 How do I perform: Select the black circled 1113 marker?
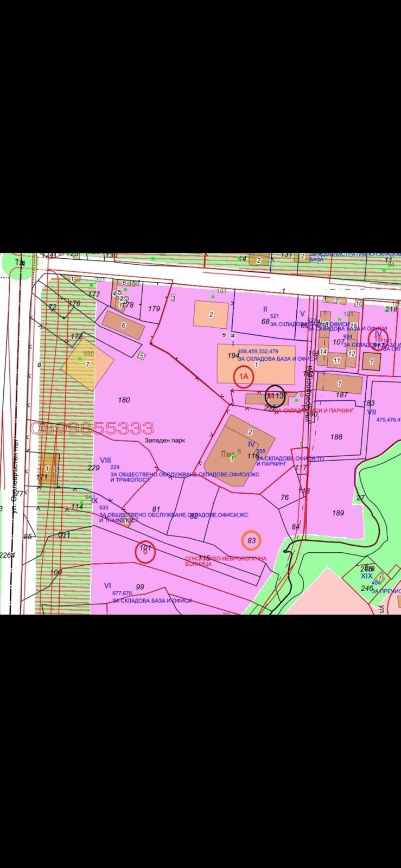click(x=275, y=395)
